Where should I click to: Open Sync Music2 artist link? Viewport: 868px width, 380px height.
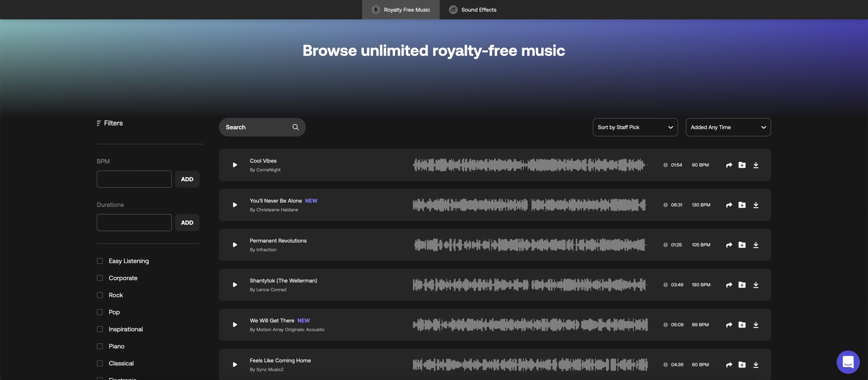coord(270,370)
